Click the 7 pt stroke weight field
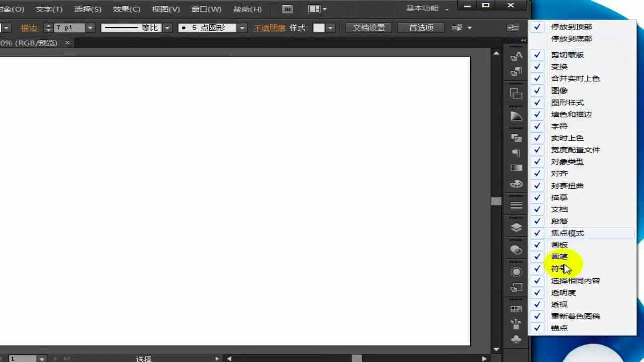This screenshot has height=362, width=644. [x=69, y=28]
